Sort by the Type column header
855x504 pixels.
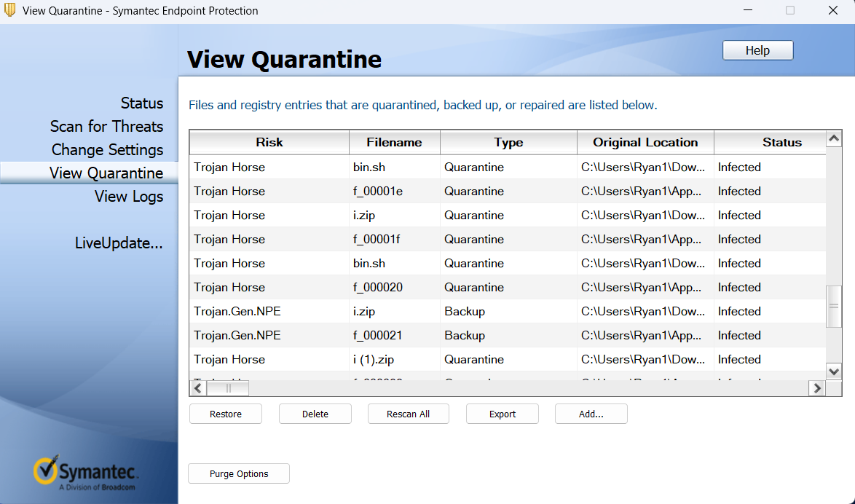point(508,142)
